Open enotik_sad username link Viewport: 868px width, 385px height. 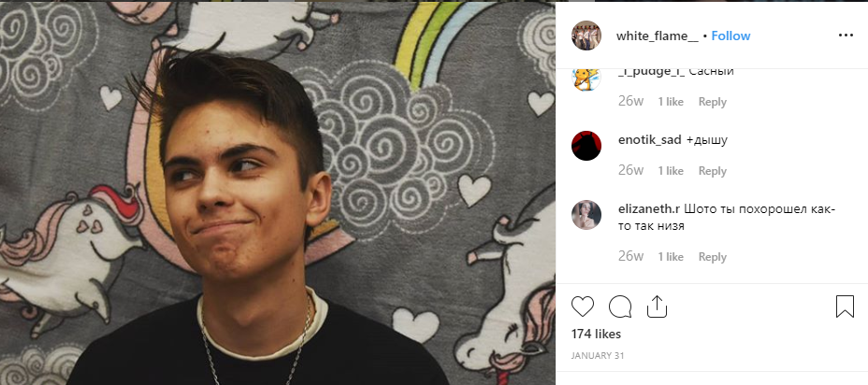point(649,140)
